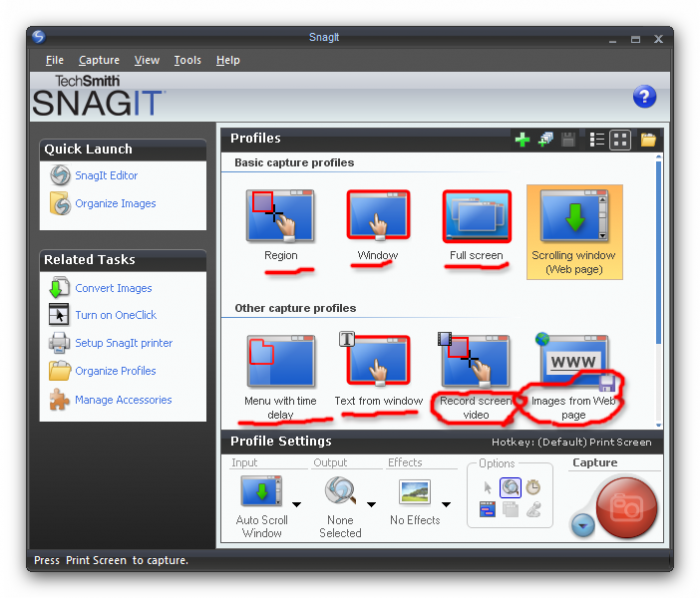The width and height of the screenshot is (700, 598).
Task: Select the Images from Web page profile
Action: [574, 377]
